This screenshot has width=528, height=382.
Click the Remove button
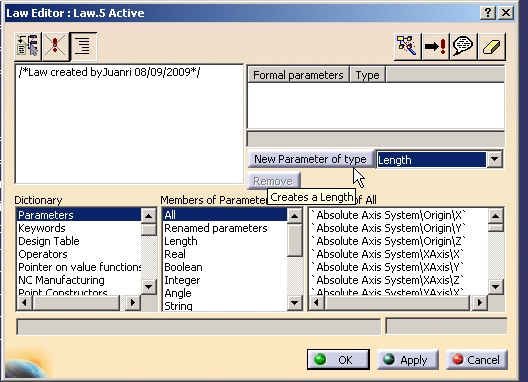tap(273, 181)
